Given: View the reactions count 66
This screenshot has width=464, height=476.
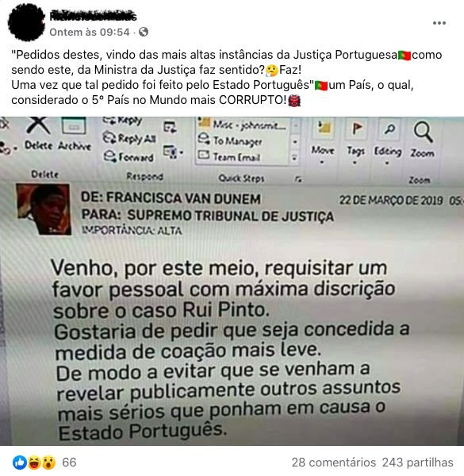Looking at the screenshot, I should click(x=69, y=463).
